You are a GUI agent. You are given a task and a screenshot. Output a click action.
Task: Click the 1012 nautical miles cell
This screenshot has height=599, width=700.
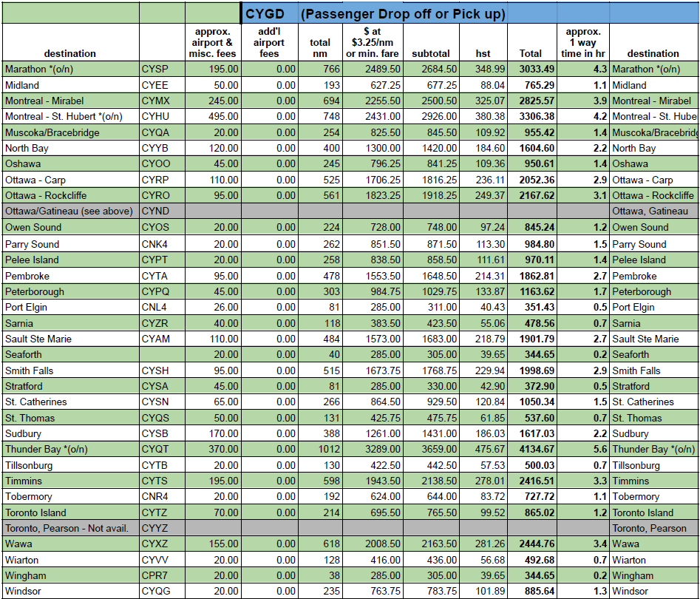[319, 450]
